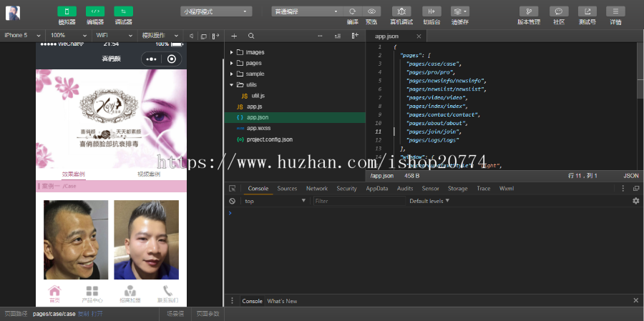644x321 pixels.
Task: Switch to the AppData tab
Action: 376,189
